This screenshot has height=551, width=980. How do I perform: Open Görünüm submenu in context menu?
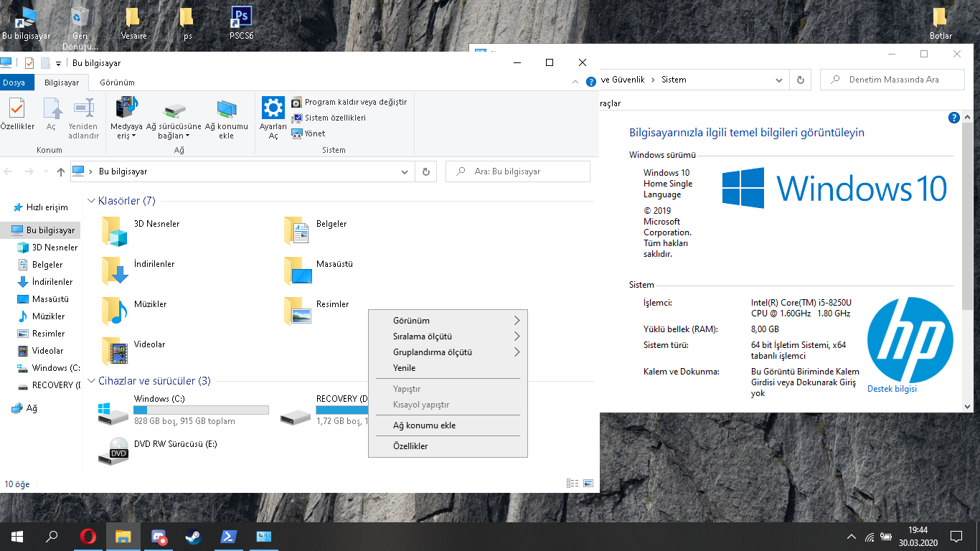tap(448, 321)
